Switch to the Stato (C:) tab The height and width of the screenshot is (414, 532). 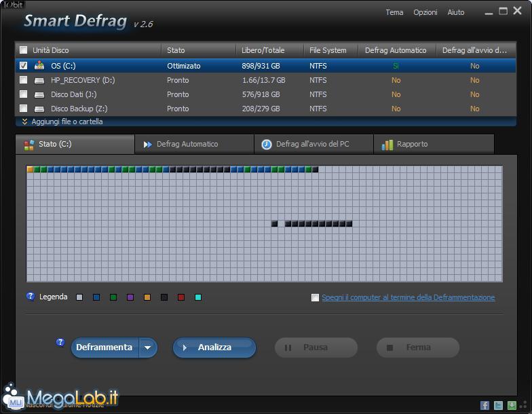tap(75, 144)
